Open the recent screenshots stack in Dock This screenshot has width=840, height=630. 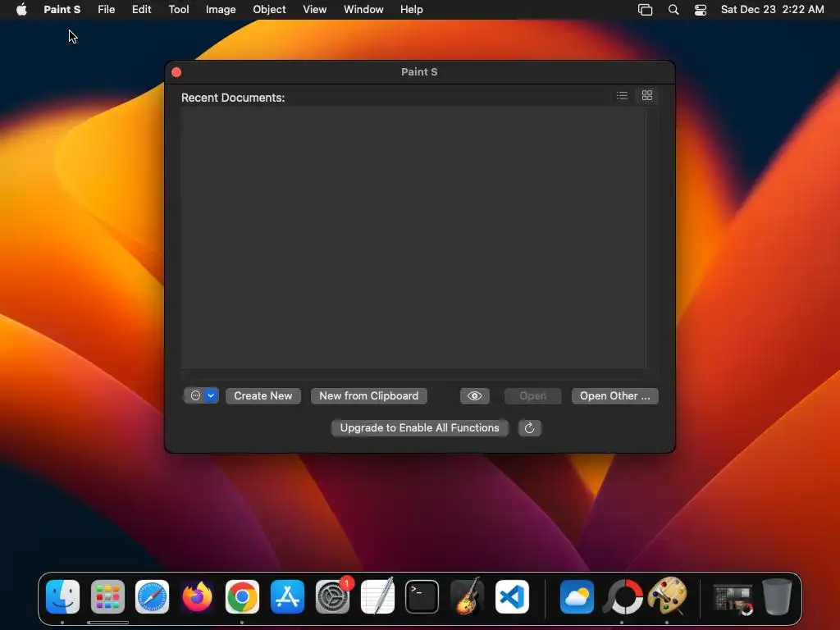pyautogui.click(x=733, y=599)
